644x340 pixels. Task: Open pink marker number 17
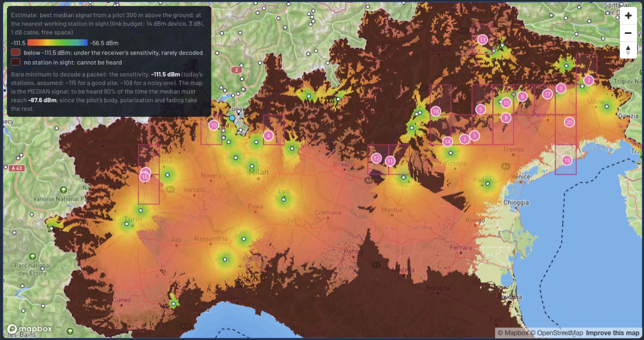pos(547,94)
